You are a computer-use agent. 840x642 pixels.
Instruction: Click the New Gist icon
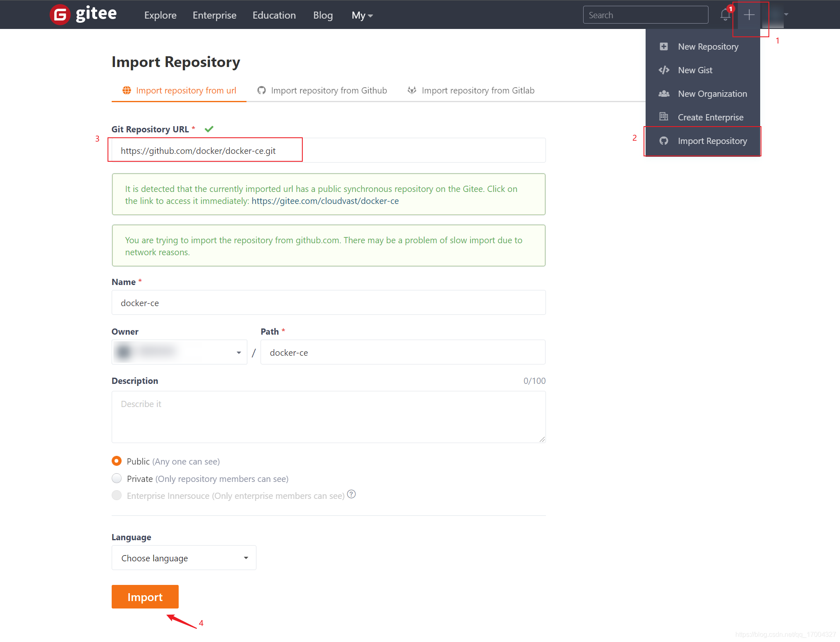pos(663,70)
